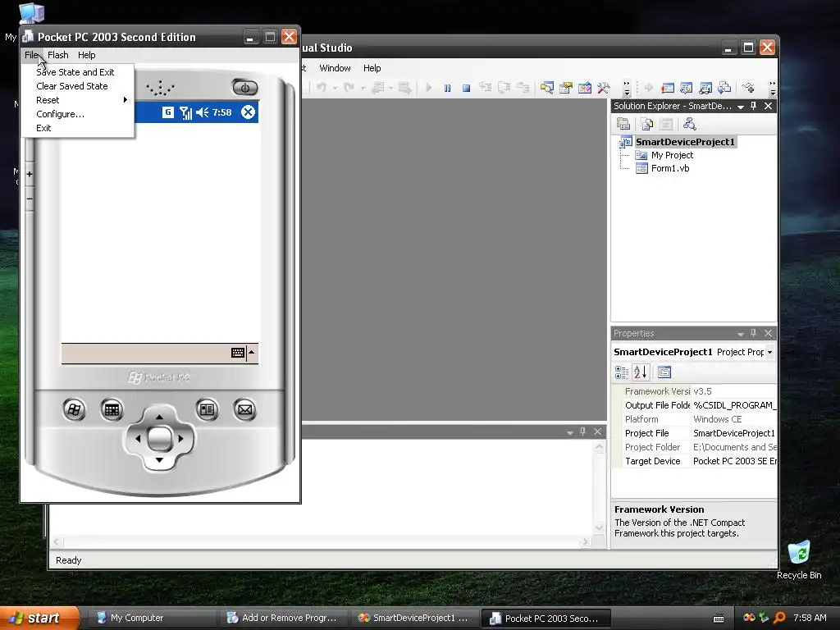840x630 pixels.
Task: Click the volume up plus button on emulator side
Action: (x=30, y=174)
